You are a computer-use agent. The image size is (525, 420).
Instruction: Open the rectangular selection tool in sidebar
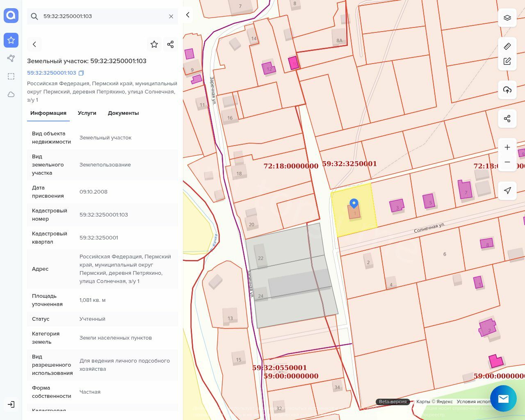11,76
